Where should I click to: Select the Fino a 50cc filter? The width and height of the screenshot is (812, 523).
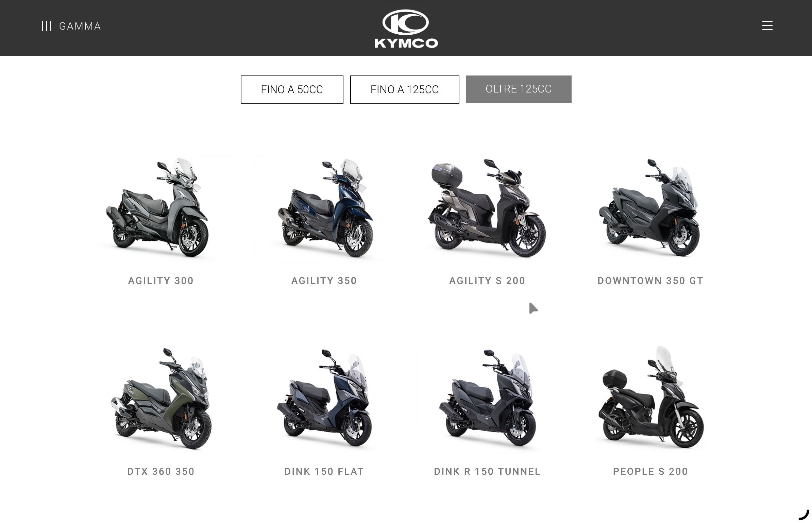tap(292, 89)
